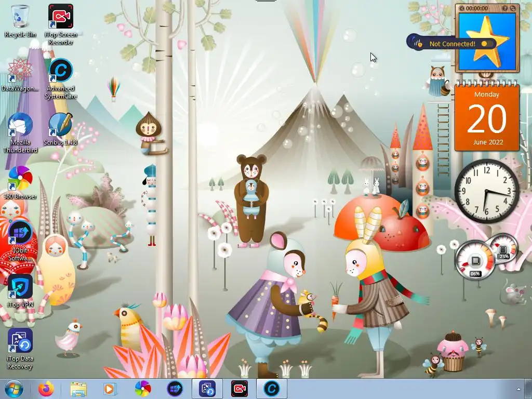Click the slideshow gadget help icon

pos(505,8)
